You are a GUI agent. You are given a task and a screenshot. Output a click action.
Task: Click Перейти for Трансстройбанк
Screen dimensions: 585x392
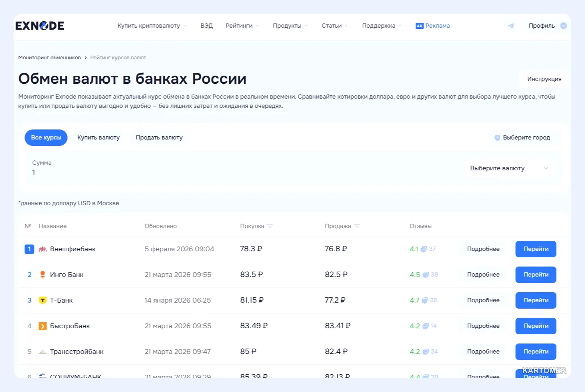[536, 352]
